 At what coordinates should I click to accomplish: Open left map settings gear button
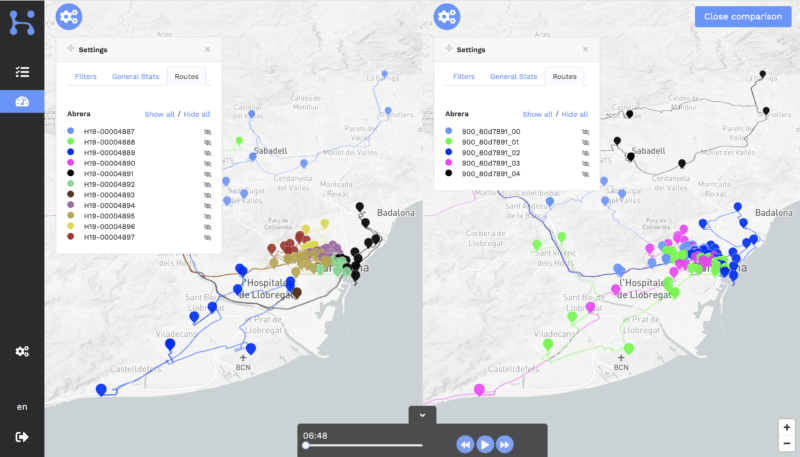click(x=69, y=16)
